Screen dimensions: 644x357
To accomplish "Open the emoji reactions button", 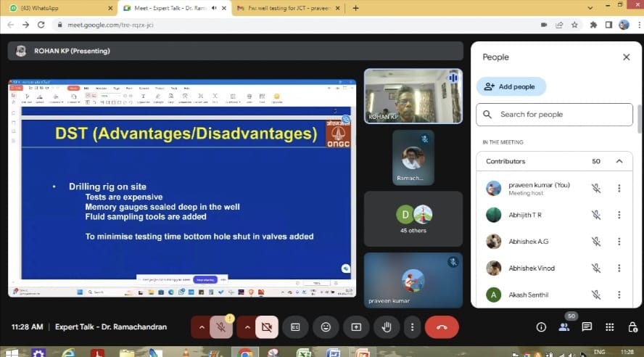I will coord(326,327).
